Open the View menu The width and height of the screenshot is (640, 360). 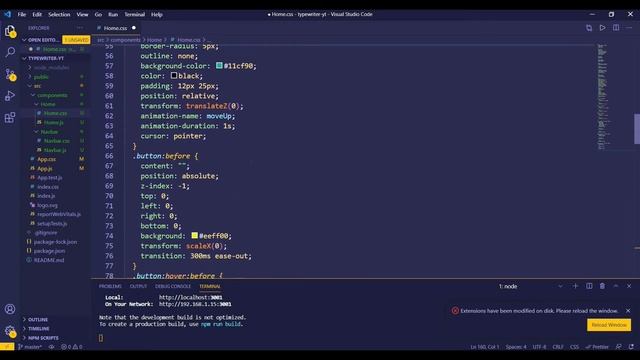82,14
